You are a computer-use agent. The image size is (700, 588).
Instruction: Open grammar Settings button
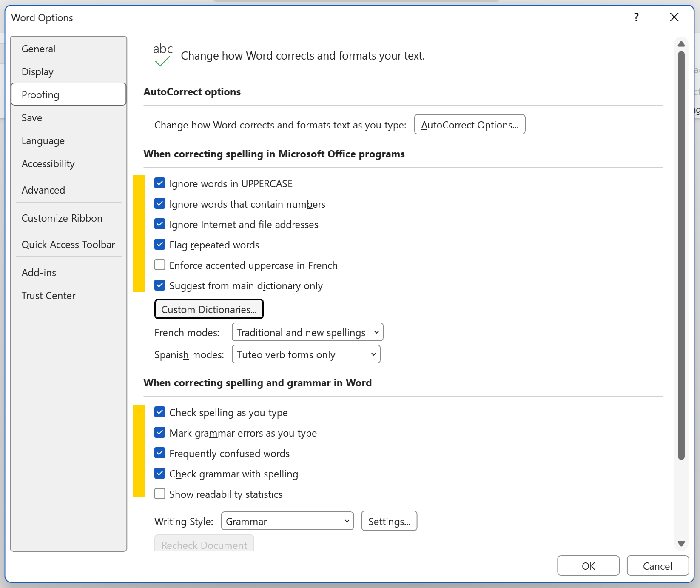pyautogui.click(x=389, y=521)
